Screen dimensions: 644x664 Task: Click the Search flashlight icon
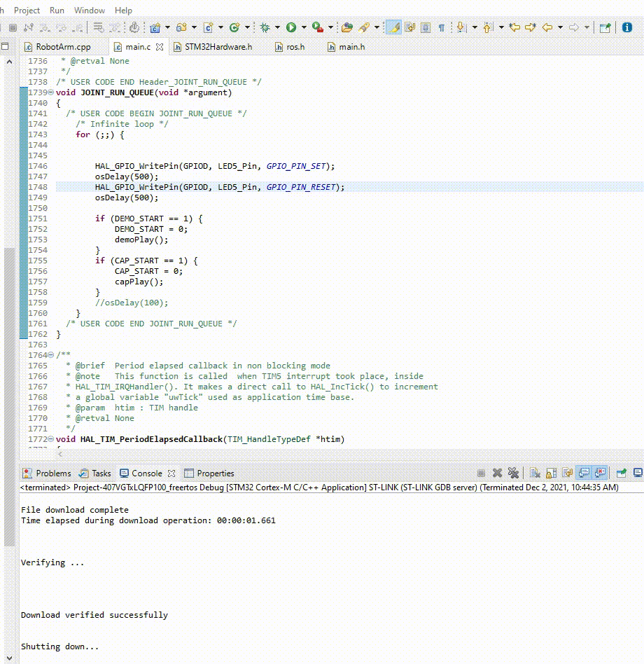coord(364,28)
